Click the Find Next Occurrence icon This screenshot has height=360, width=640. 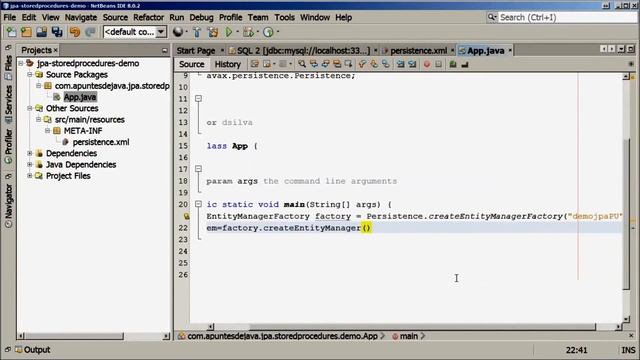(325, 64)
